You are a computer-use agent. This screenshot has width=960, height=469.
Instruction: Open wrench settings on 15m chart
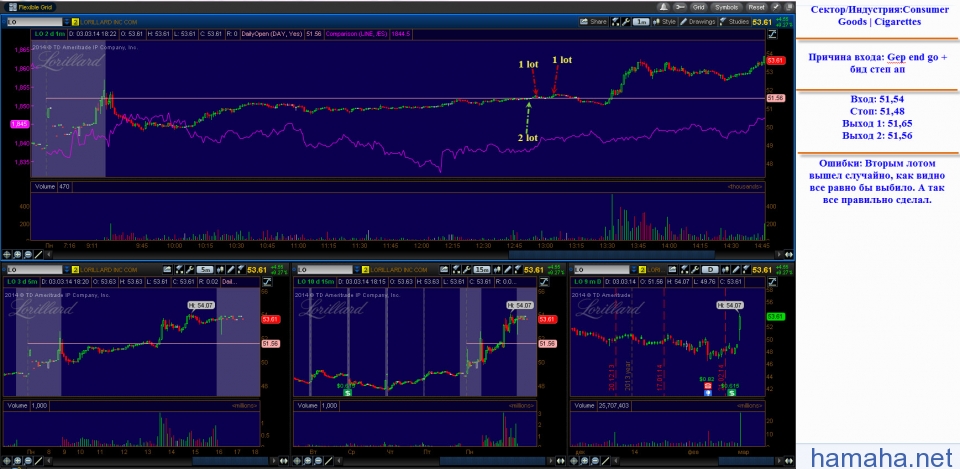(x=467, y=269)
